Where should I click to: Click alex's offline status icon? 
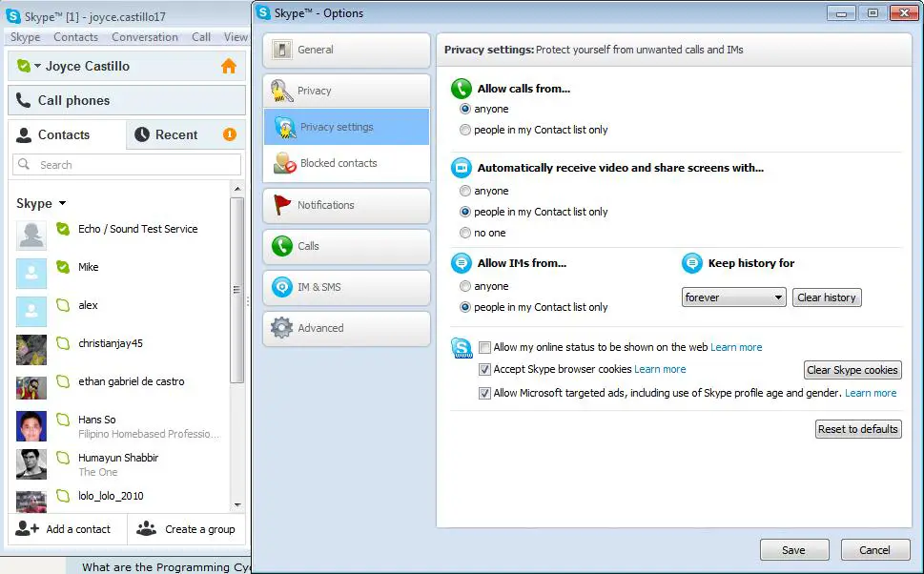[63, 305]
